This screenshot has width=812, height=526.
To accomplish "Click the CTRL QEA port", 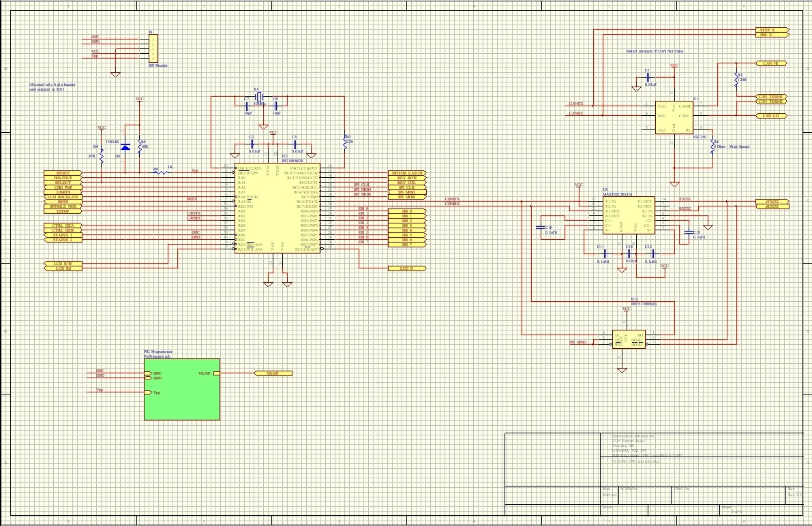I will point(63,226).
